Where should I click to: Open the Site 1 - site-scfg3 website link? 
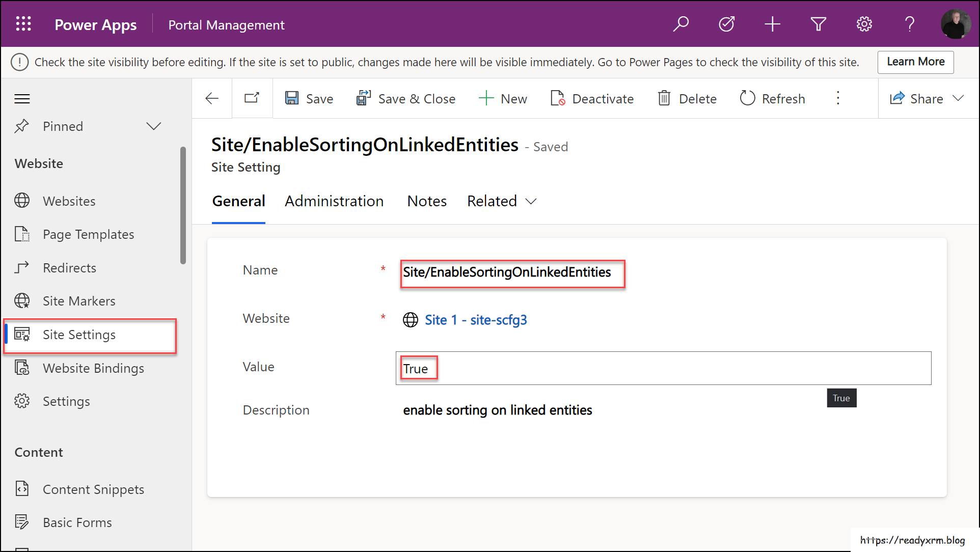pos(475,320)
